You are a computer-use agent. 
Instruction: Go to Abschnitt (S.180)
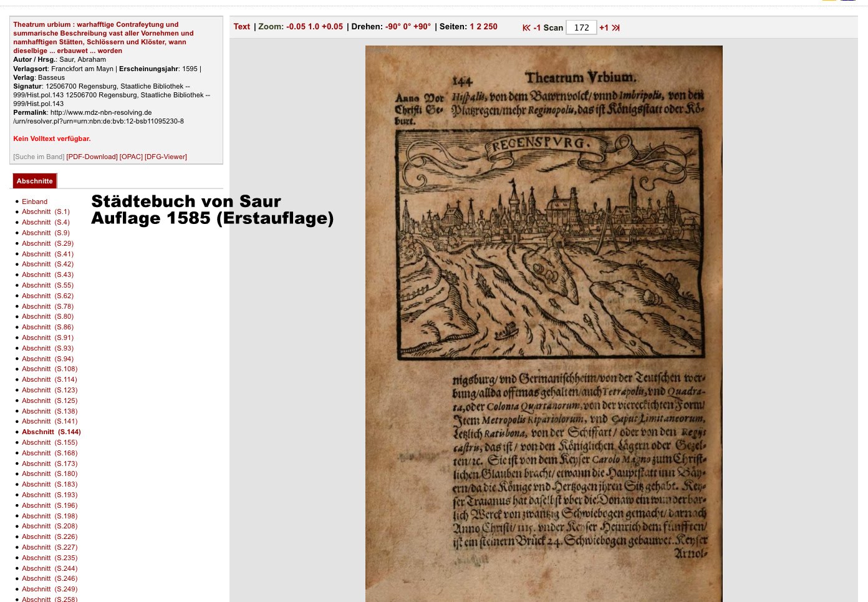tap(50, 474)
